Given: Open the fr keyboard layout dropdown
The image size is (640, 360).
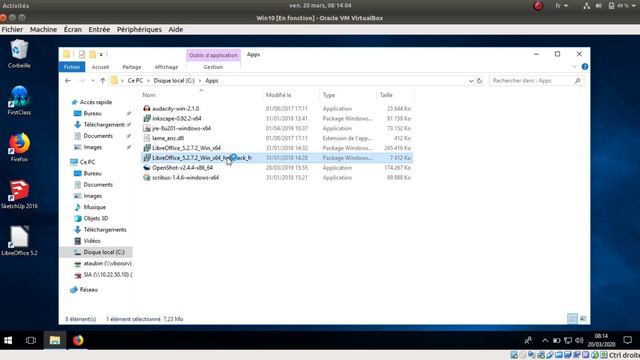Looking at the screenshot, I should 561,6.
